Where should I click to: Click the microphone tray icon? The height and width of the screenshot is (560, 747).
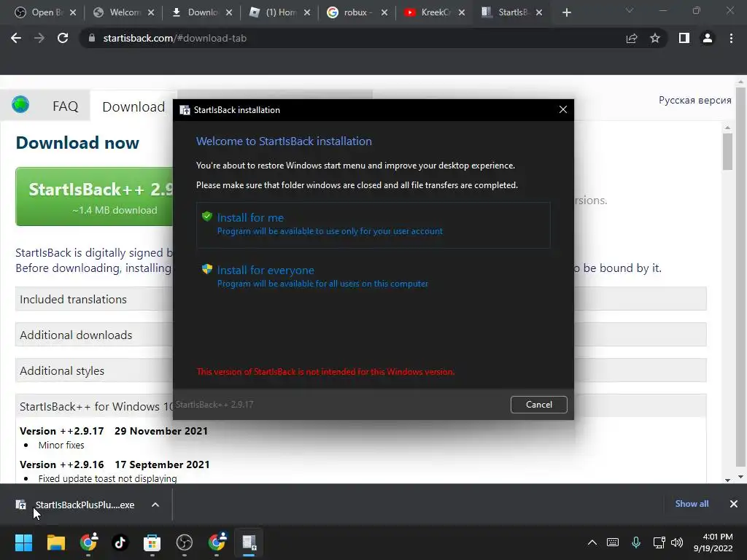[636, 542]
